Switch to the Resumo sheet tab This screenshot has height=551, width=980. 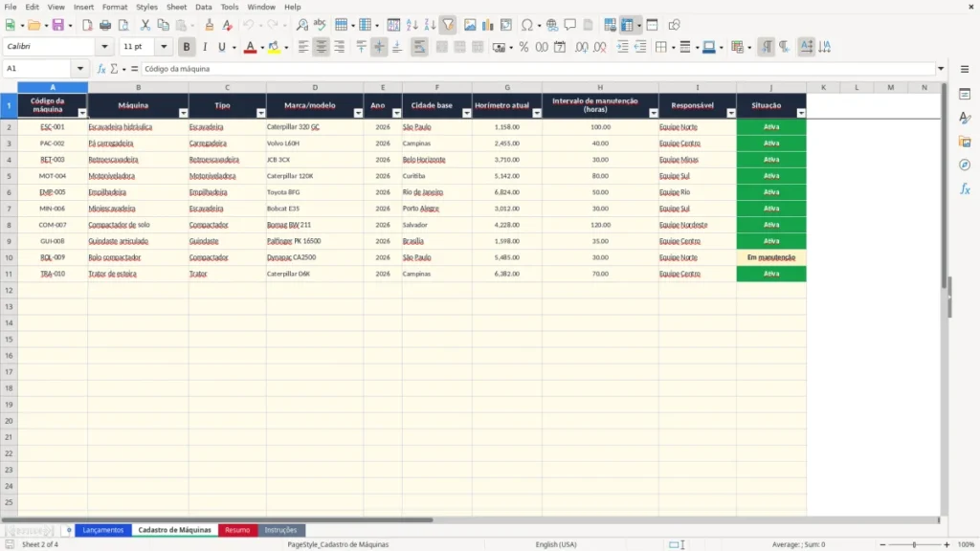237,530
